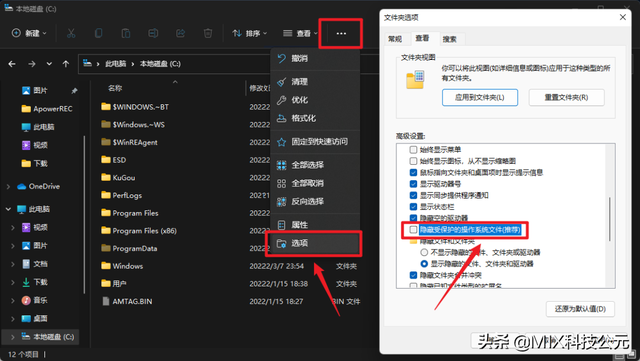Expand 音乐 node under 此电脑
The width and height of the screenshot is (640, 361).
pyautogui.click(x=13, y=301)
